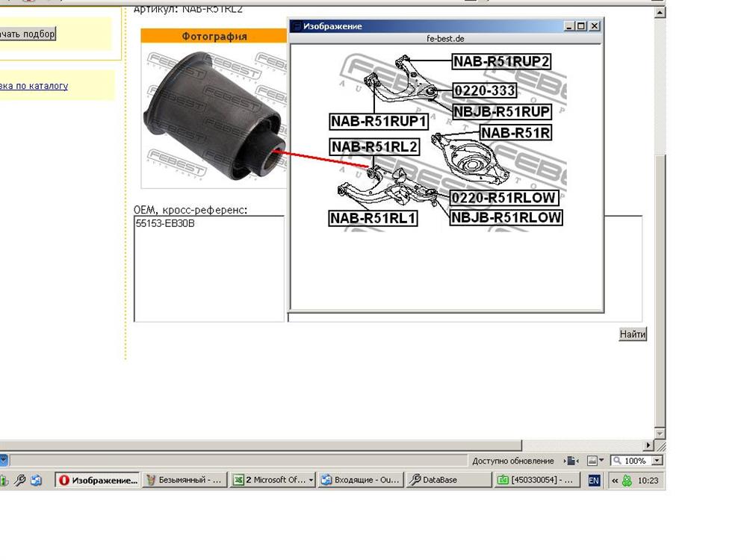Open the Безымянный taskbar window

click(185, 480)
